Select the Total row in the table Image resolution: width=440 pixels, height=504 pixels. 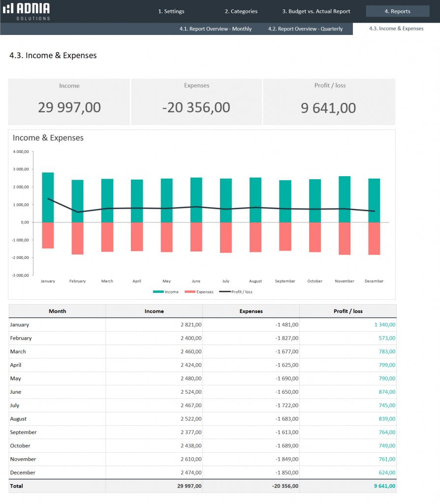(x=57, y=486)
